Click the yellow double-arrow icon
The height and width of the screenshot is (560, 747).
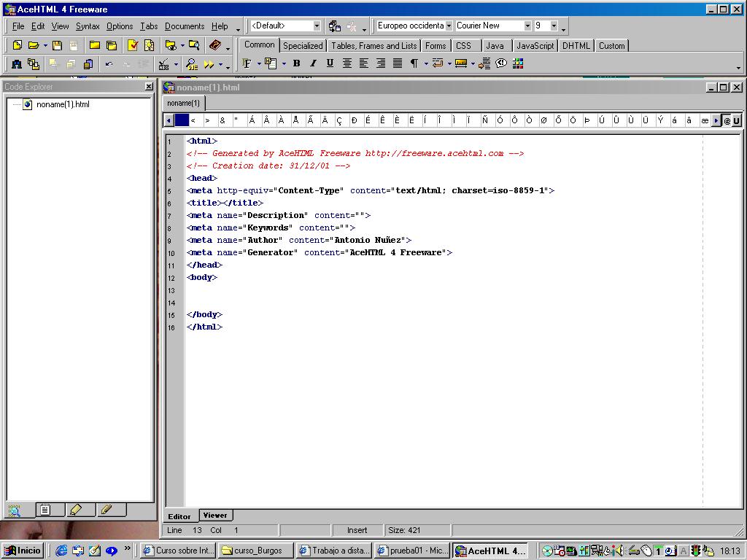(x=209, y=64)
